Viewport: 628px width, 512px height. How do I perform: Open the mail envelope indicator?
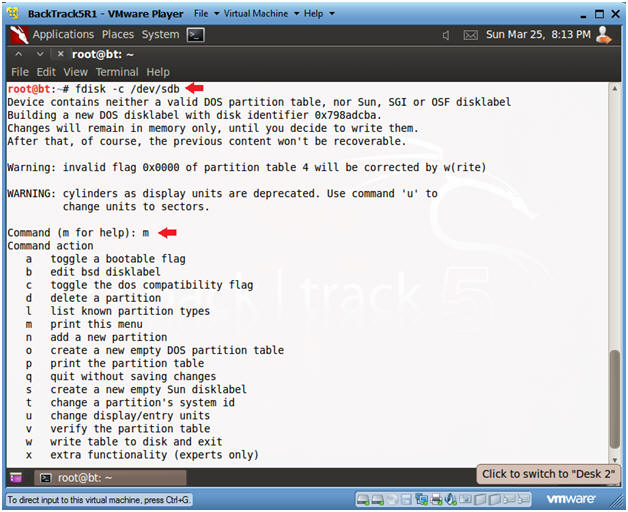coord(470,36)
